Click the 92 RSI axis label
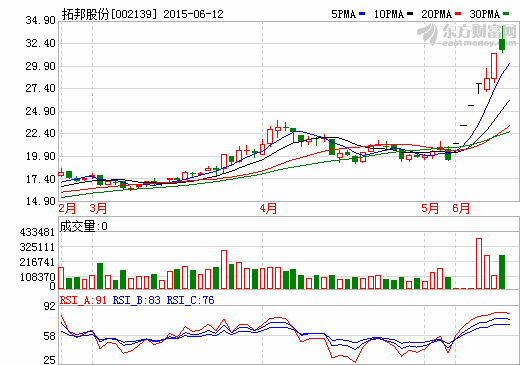 pos(50,306)
